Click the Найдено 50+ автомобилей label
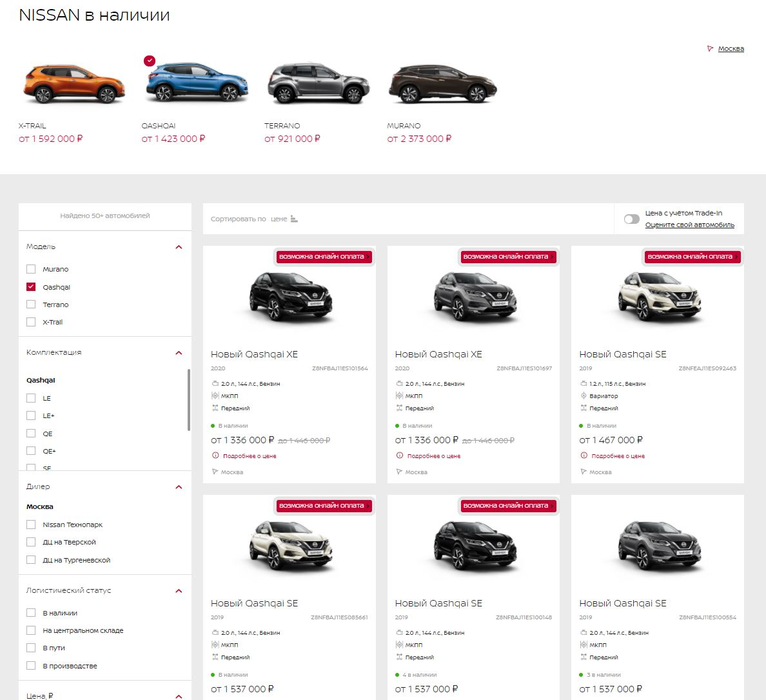The width and height of the screenshot is (766, 700). point(105,215)
